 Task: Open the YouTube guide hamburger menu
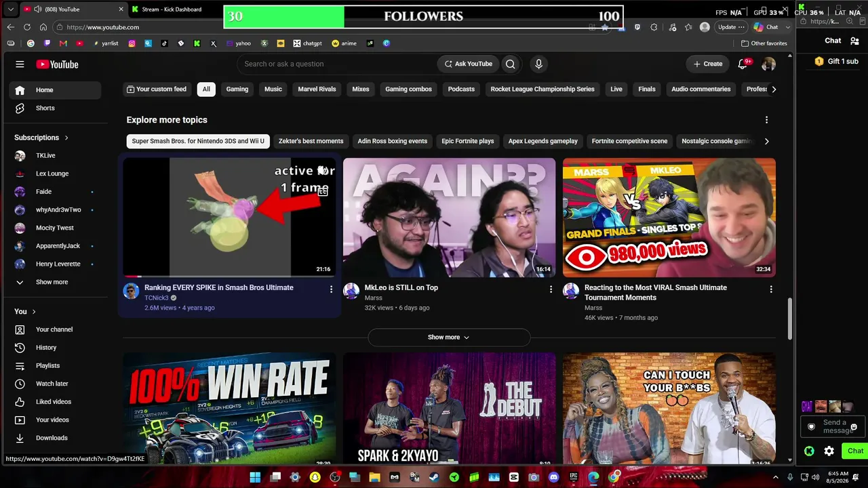[x=20, y=64]
